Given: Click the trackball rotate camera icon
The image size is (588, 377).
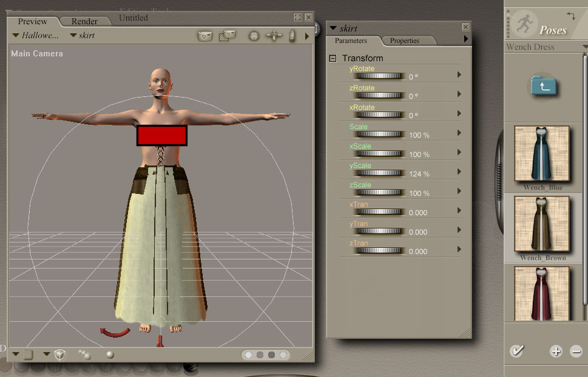Looking at the screenshot, I should [x=254, y=36].
